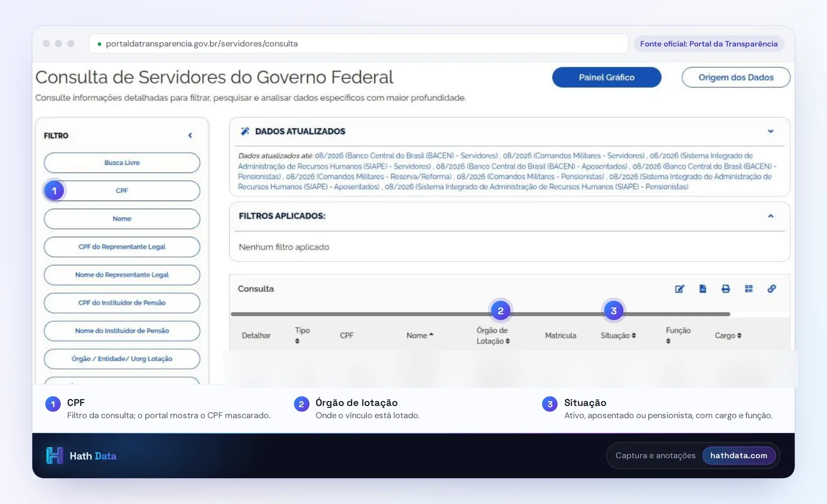Select the Busca Livre filter

pos(122,163)
